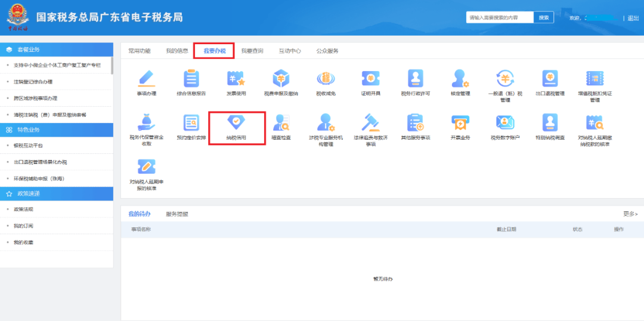Screen dimensions: 644x321
Task: Switch to 互动中心 tab
Action: (290, 51)
